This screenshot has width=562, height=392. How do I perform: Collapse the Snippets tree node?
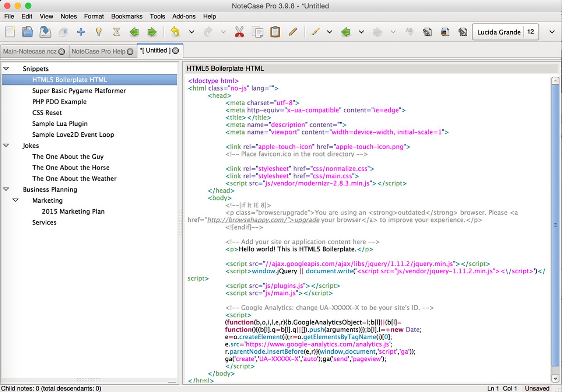tap(6, 68)
